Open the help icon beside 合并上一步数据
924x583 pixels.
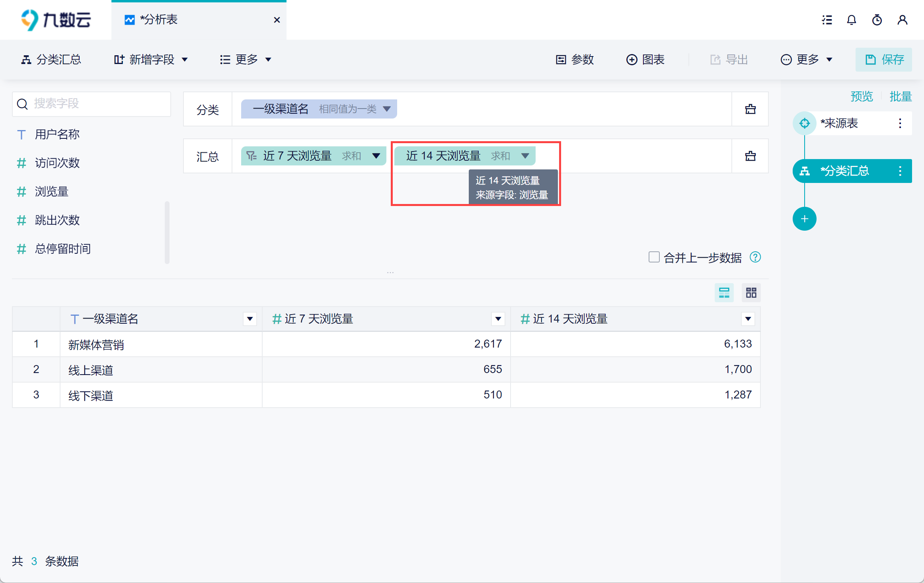tap(755, 257)
